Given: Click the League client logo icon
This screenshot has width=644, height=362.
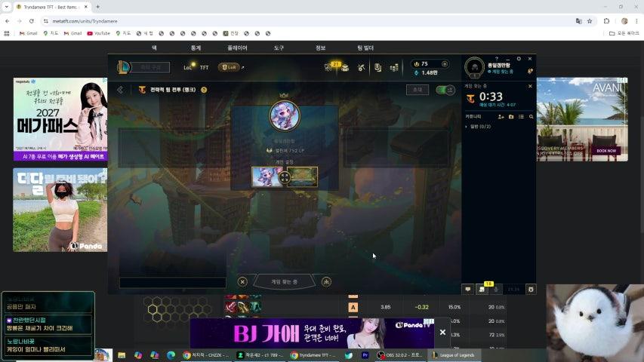Looking at the screenshot, I should pos(123,67).
